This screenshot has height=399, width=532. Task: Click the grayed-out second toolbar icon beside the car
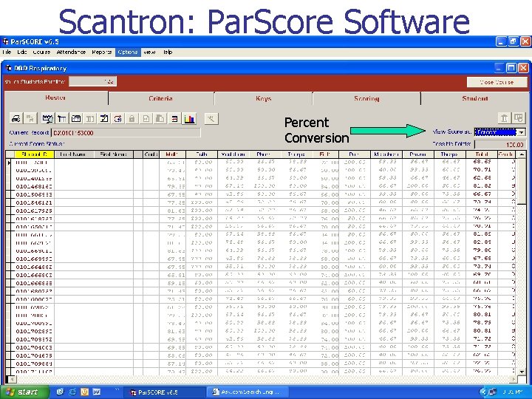[x=30, y=118]
